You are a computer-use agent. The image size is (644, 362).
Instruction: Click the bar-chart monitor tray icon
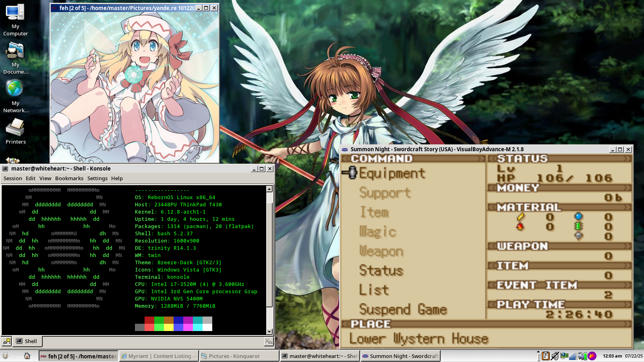[x=573, y=356]
